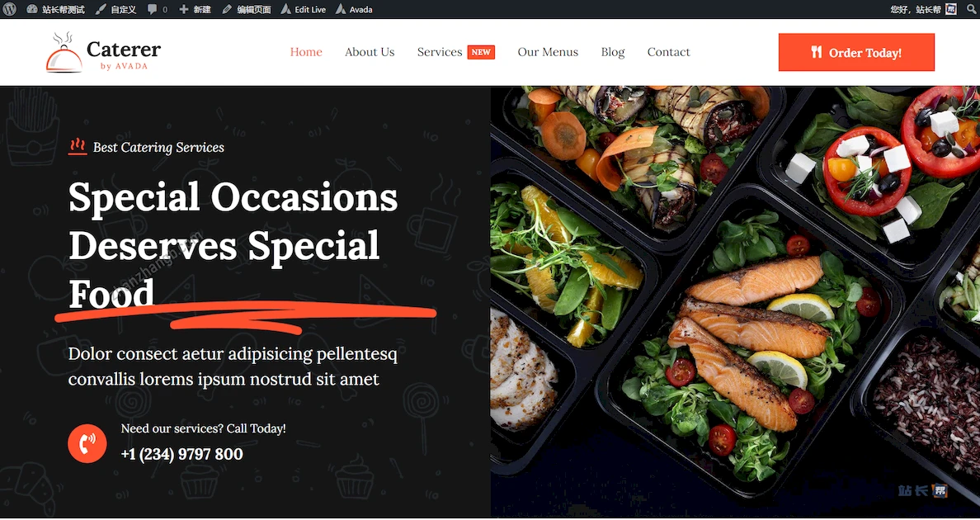Click the Caterer cloche logo
Image resolution: width=980 pixels, height=520 pixels.
[64, 53]
